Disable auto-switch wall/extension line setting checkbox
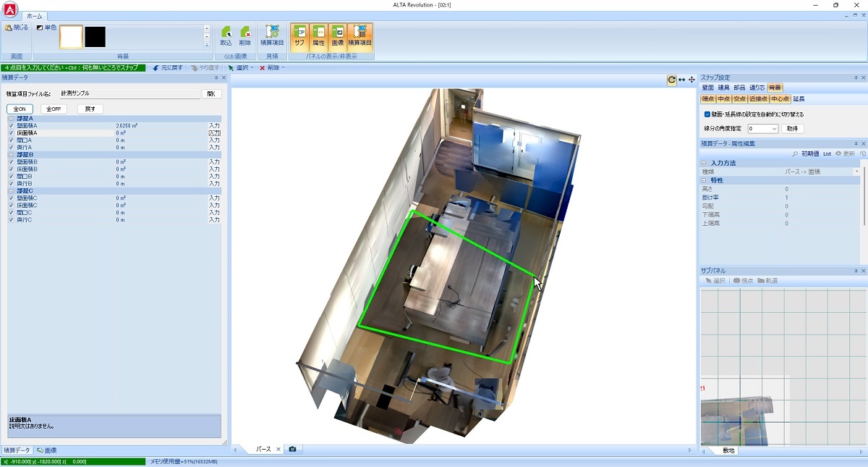Screen dimensions: 868x467 [x=707, y=114]
